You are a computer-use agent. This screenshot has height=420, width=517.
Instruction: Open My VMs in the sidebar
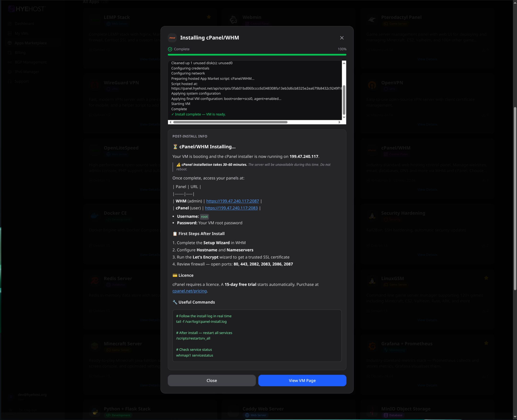click(21, 33)
